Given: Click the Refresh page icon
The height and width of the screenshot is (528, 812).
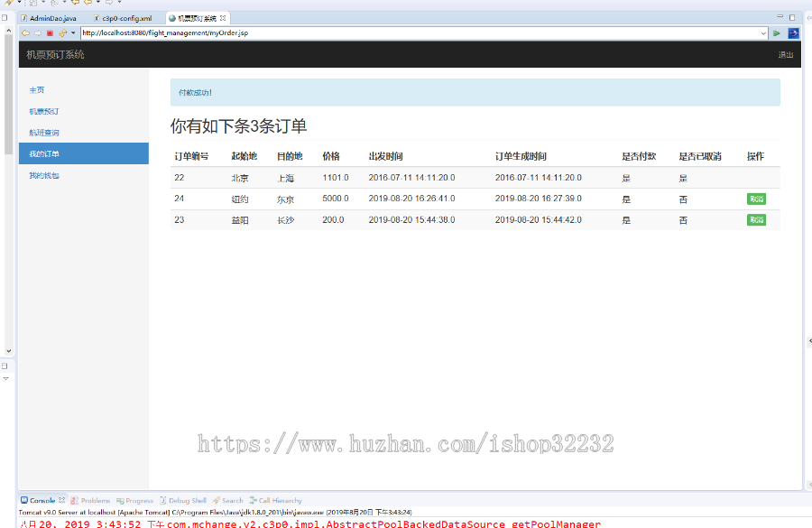Looking at the screenshot, I should pos(62,32).
